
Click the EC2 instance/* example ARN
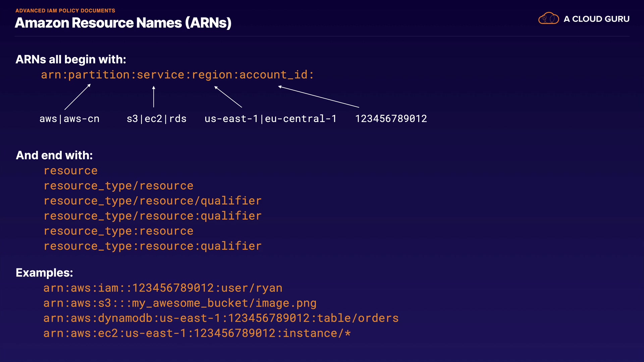(x=197, y=333)
